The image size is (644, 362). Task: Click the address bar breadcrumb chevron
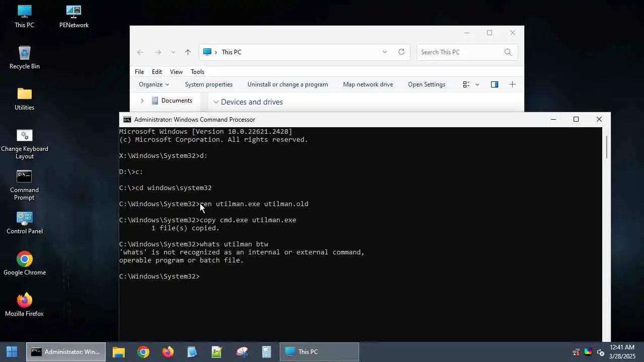click(216, 52)
